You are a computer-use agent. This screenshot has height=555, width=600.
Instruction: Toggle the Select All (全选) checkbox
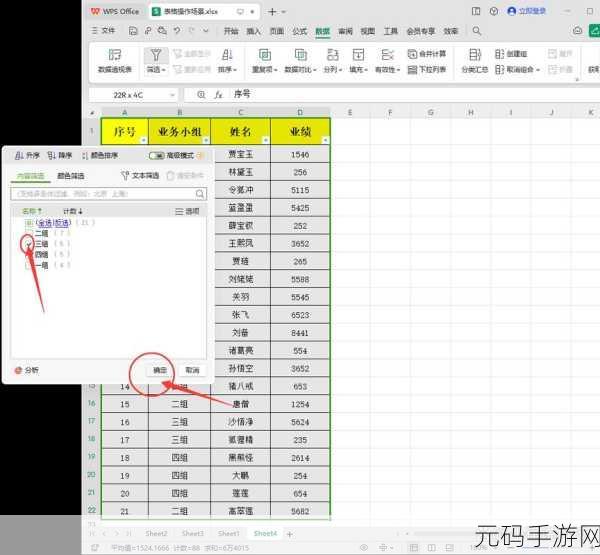tap(29, 223)
